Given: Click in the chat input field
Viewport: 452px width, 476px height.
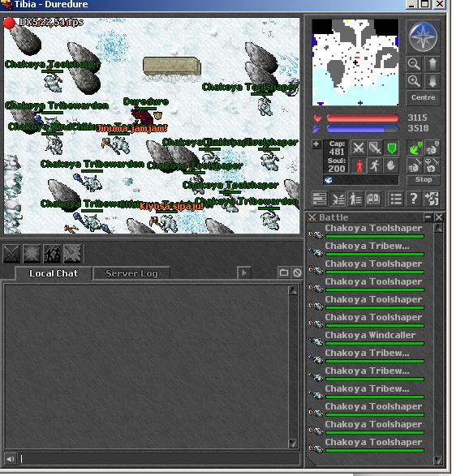Looking at the screenshot, I should click(160, 459).
